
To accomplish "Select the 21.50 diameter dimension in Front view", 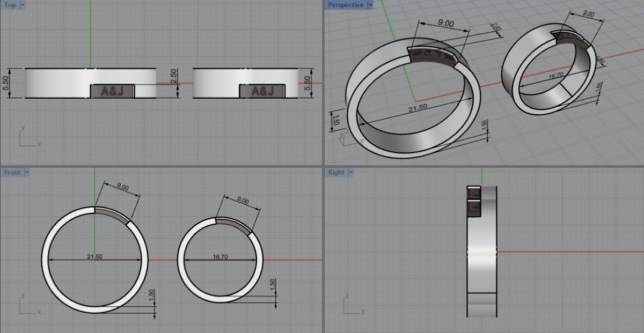I will [x=94, y=257].
